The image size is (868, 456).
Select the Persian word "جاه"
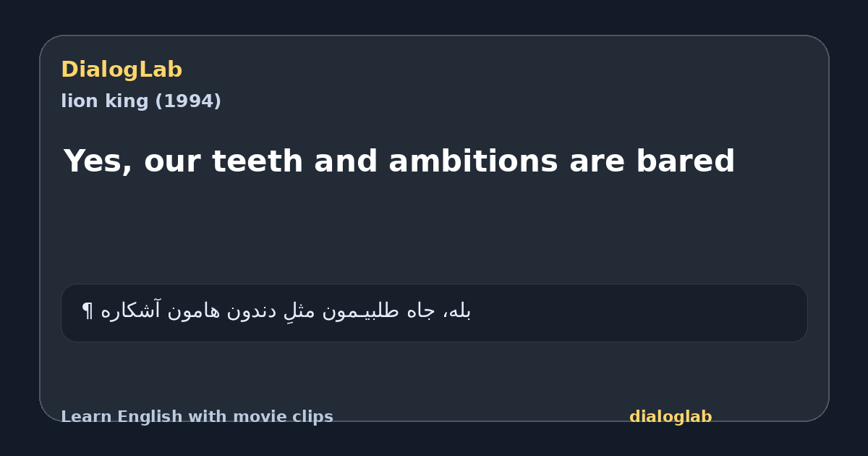(x=421, y=311)
